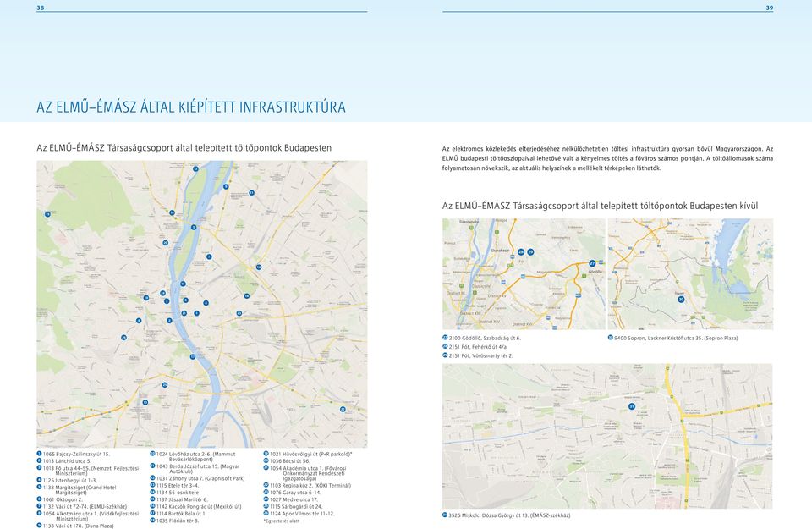Click marker 23 east of the city center
This screenshot has height=529, width=812.
pyautogui.click(x=239, y=313)
